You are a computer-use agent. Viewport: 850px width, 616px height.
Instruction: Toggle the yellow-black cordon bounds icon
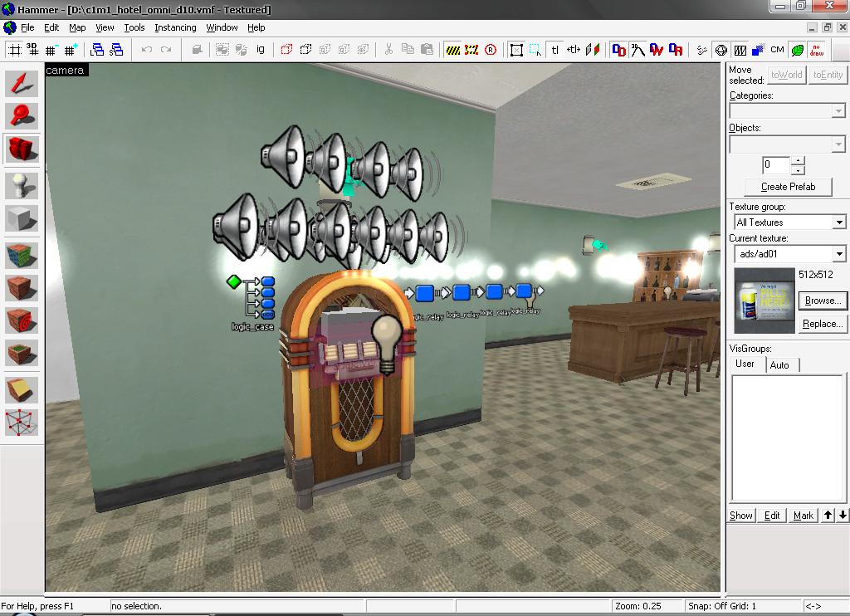coord(452,50)
